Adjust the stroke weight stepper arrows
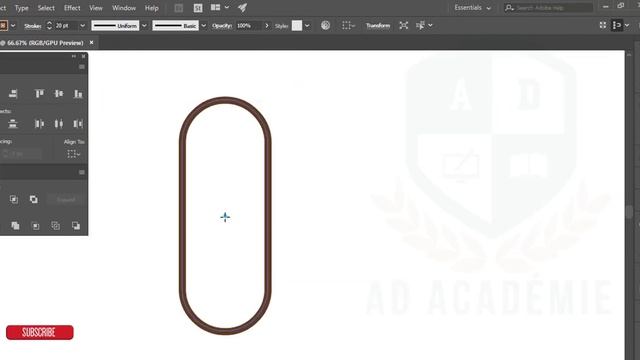 [x=49, y=25]
